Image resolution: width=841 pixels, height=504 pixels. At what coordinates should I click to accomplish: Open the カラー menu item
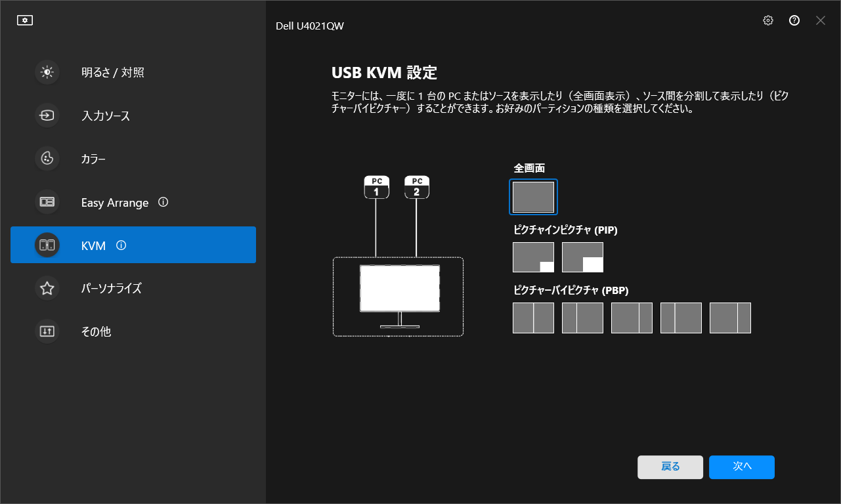(x=133, y=159)
